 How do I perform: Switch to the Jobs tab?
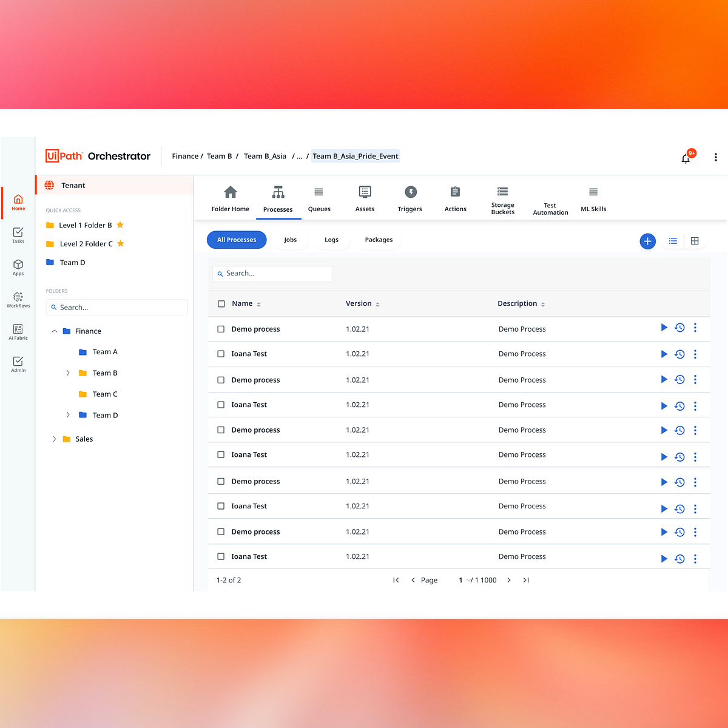pyautogui.click(x=290, y=240)
